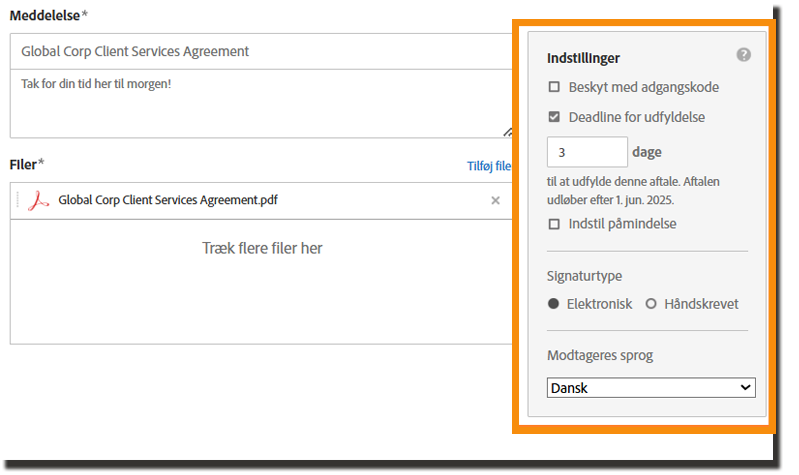Open the Indstillinger help question mark icon
The width and height of the screenshot is (799, 475).
743,55
